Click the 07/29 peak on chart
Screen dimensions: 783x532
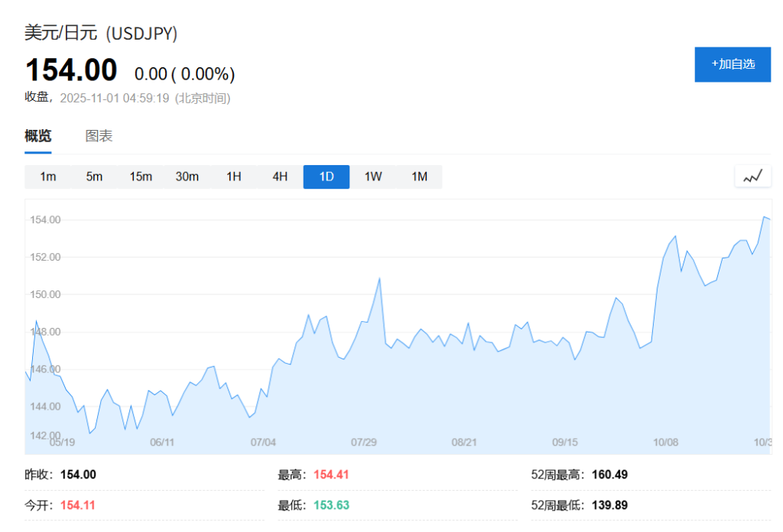tap(379, 279)
